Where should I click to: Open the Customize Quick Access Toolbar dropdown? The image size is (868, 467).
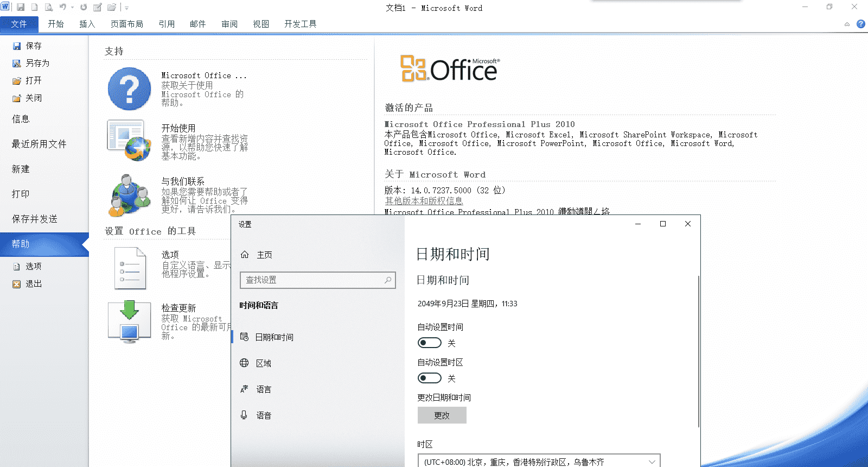tap(126, 8)
